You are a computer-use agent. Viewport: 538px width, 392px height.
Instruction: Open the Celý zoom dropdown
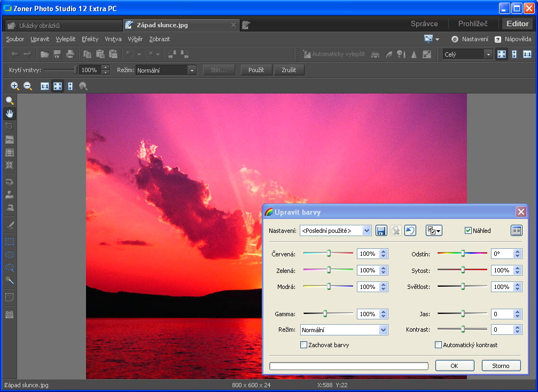pyautogui.click(x=488, y=54)
